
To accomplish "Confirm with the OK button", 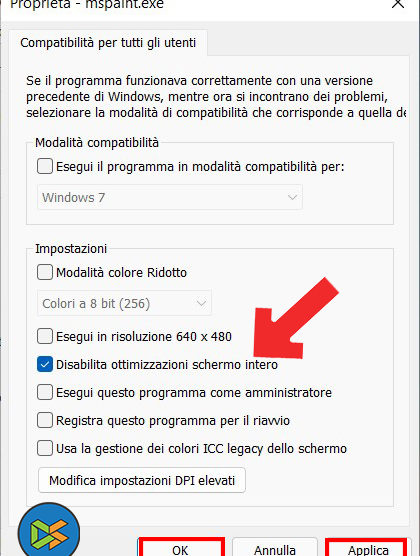I will (181, 547).
